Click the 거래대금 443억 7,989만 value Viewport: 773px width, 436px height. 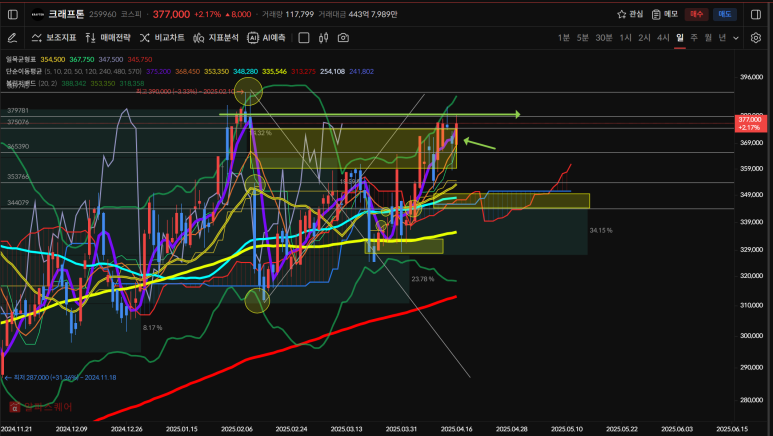pos(357,14)
